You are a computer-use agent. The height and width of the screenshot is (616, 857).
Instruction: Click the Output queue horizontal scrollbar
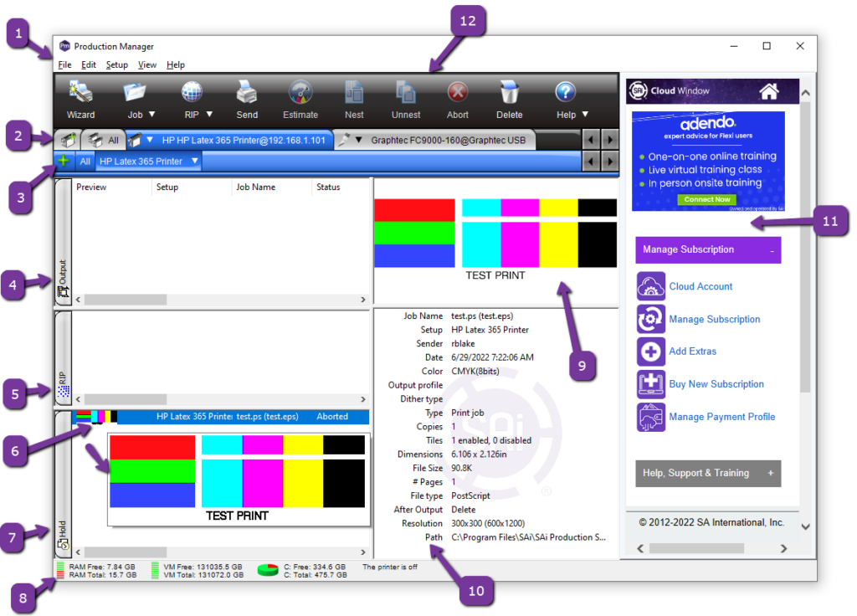point(220,300)
